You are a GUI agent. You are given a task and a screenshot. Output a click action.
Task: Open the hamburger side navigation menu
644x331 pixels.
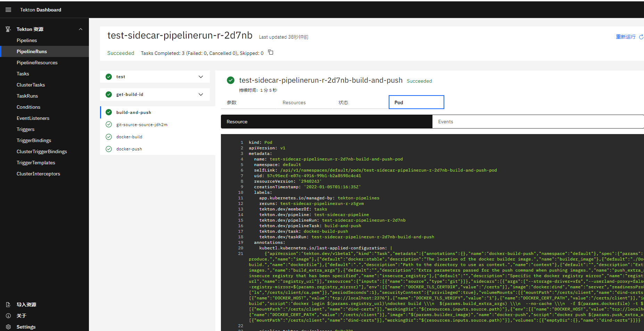8,10
